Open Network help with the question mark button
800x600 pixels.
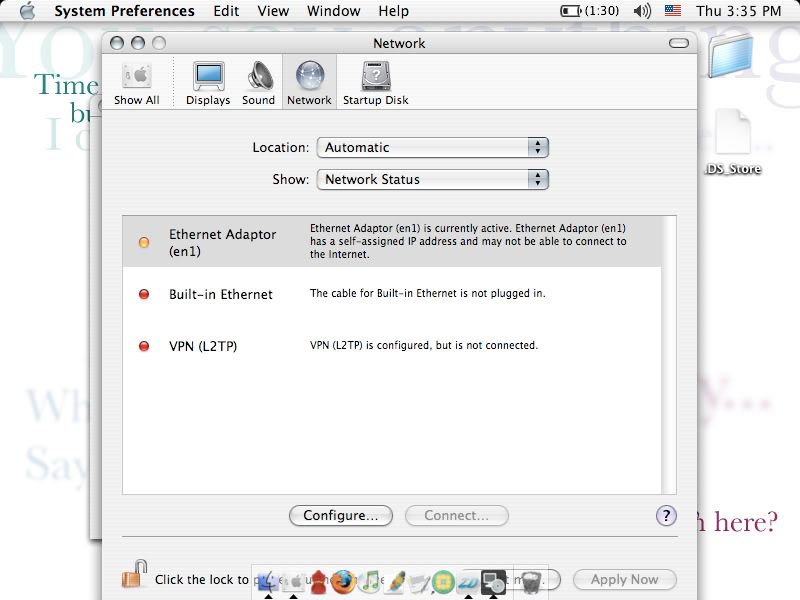point(666,515)
